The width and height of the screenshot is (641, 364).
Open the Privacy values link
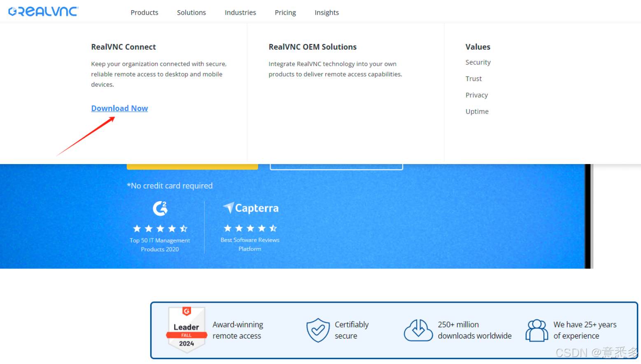pos(477,95)
